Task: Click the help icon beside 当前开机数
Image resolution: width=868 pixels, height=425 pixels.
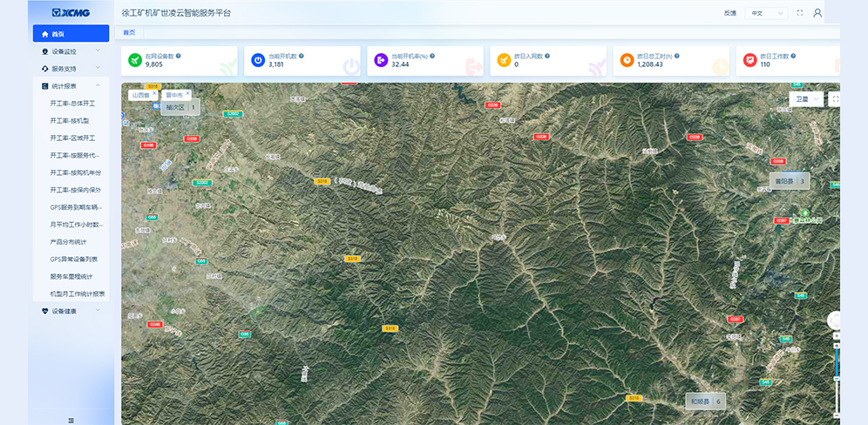Action: pyautogui.click(x=301, y=56)
